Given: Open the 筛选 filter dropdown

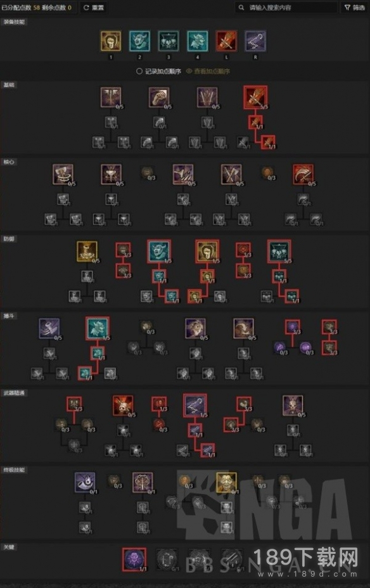Looking at the screenshot, I should click(x=354, y=8).
